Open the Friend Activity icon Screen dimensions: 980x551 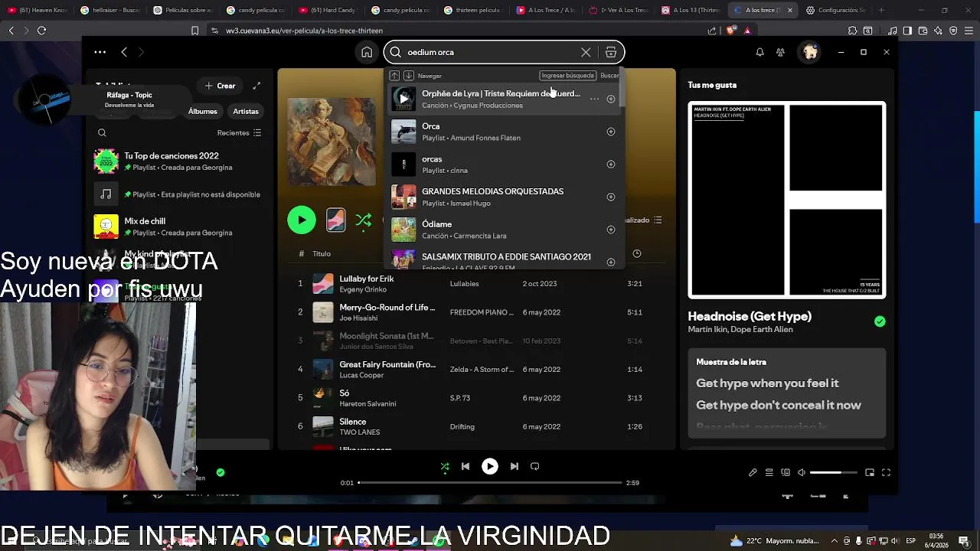pyautogui.click(x=780, y=52)
